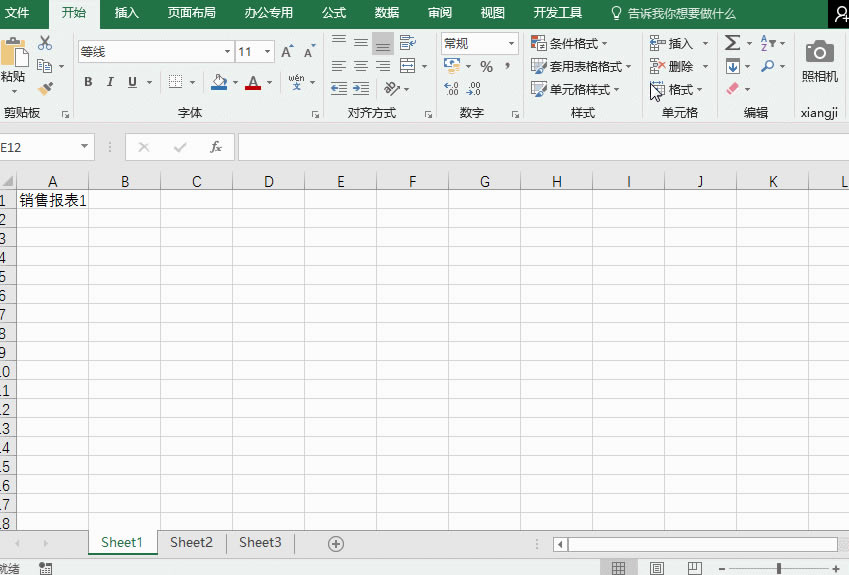Open the Insert (插入) ribbon tab
The image size is (849, 575).
point(127,13)
